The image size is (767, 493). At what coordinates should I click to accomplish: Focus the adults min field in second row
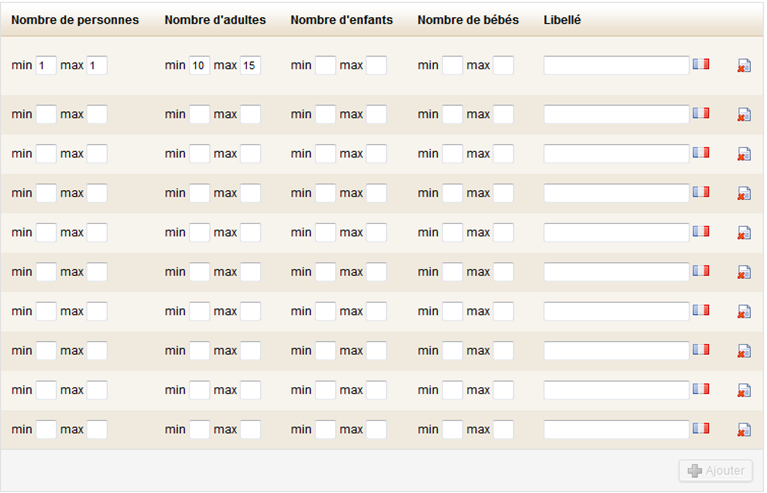(x=199, y=115)
